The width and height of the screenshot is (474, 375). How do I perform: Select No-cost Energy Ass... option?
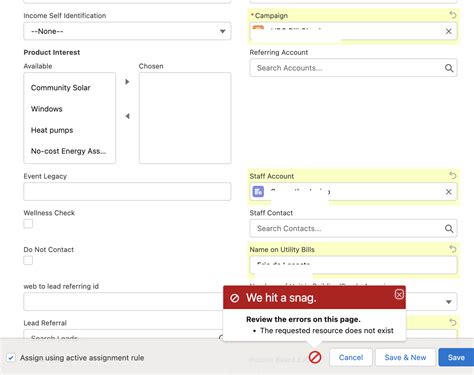(x=69, y=151)
